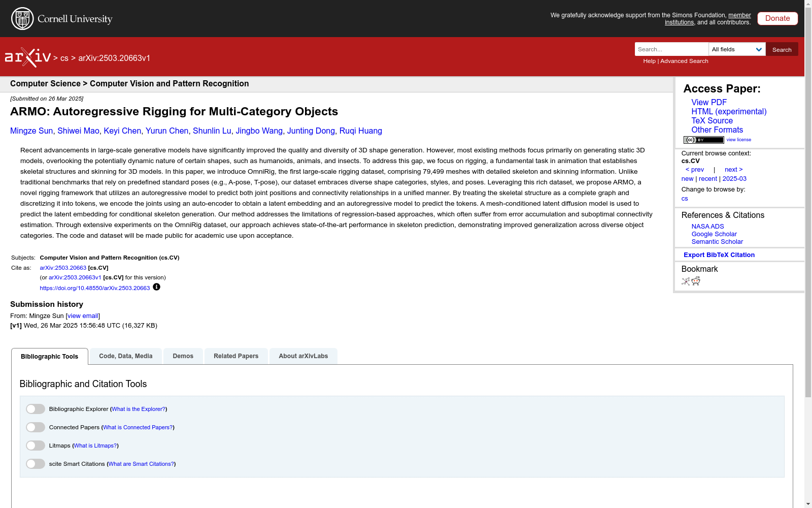The height and width of the screenshot is (508, 812).
Task: Click the DOI info icon
Action: click(x=156, y=287)
